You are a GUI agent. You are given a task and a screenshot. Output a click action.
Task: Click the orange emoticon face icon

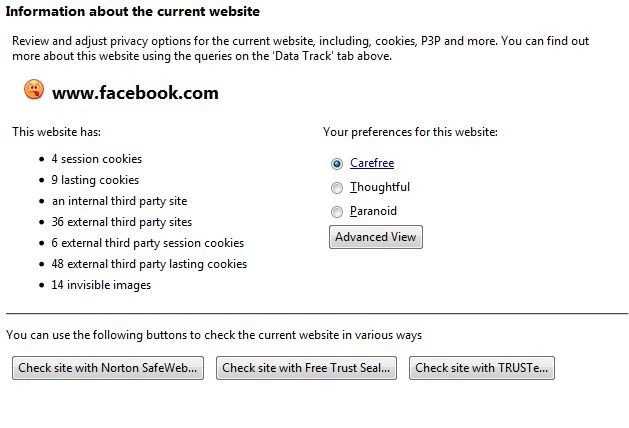[x=34, y=89]
